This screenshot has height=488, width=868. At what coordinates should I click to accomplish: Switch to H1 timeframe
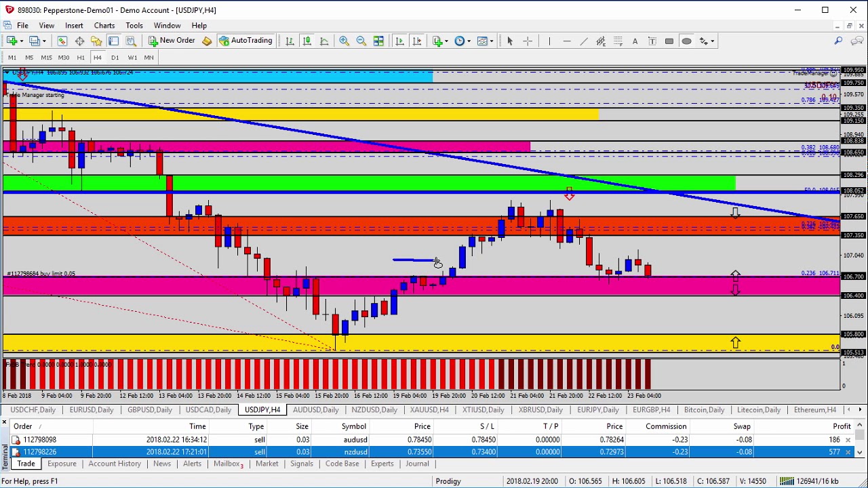[81, 58]
